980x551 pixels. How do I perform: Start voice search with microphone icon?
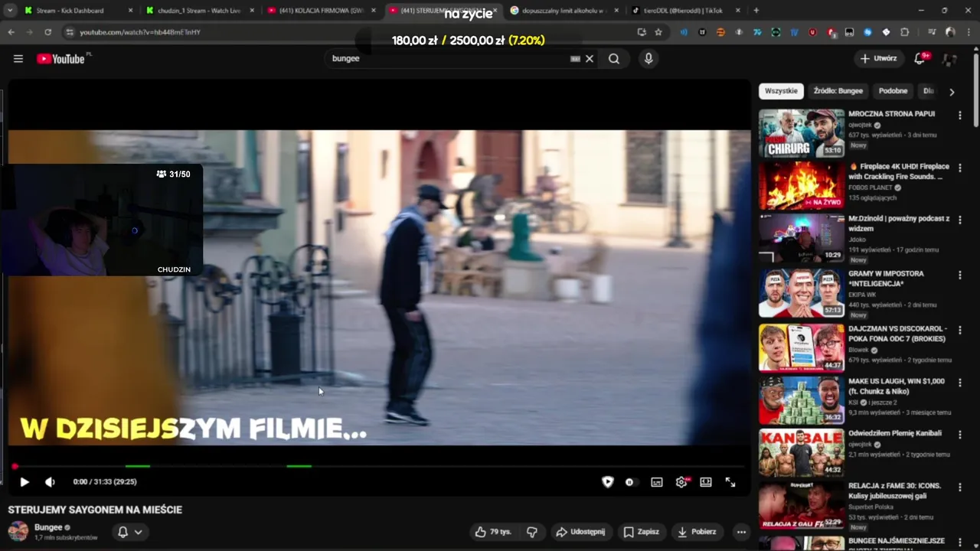pos(648,59)
